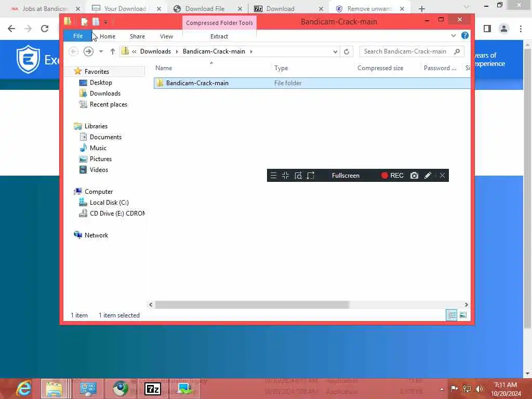Switch to the Jobs at Bandicam browser tab
The height and width of the screenshot is (399, 532).
pyautogui.click(x=45, y=9)
